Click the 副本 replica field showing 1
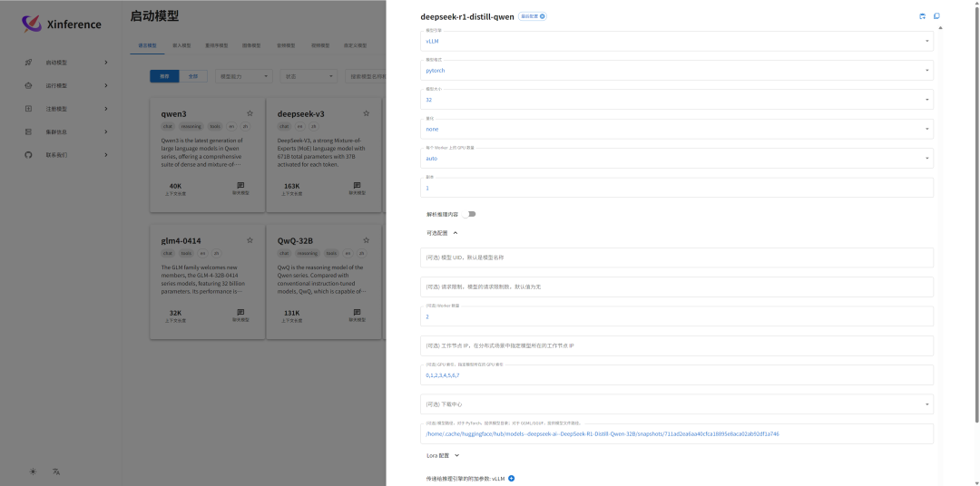This screenshot has height=486, width=980. click(677, 188)
